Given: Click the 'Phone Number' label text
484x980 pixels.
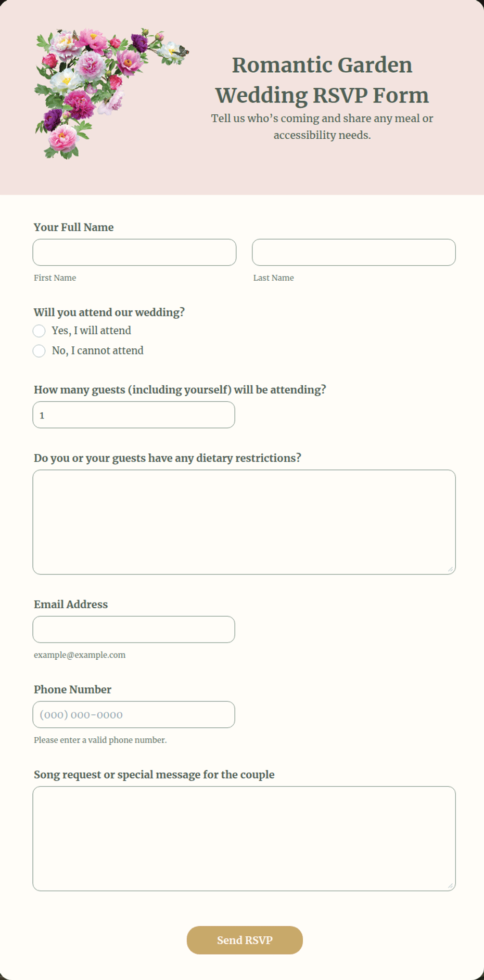Looking at the screenshot, I should pos(73,689).
